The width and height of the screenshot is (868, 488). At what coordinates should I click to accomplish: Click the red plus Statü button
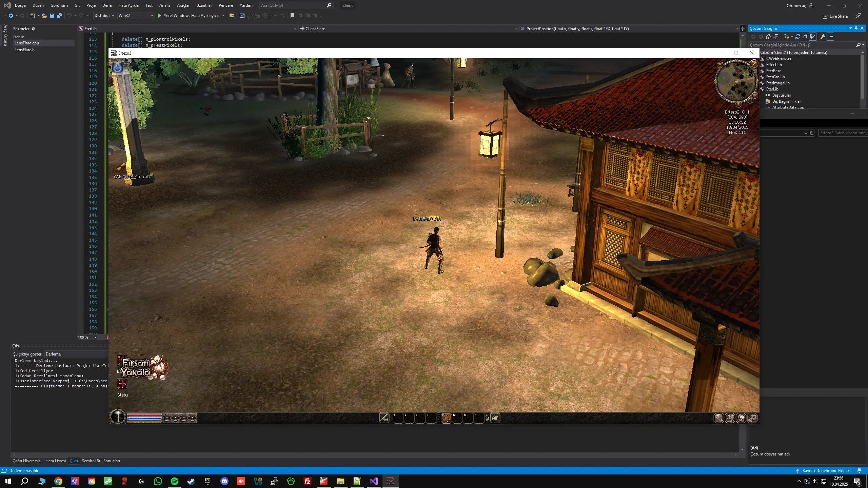tap(122, 384)
